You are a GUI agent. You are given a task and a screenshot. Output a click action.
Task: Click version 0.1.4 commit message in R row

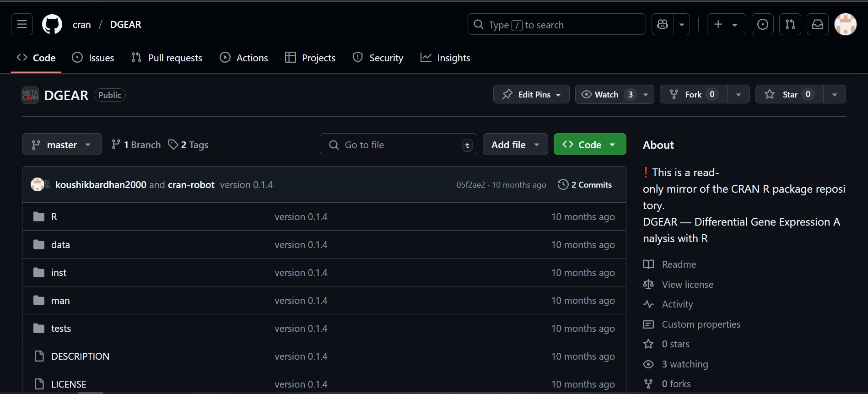pyautogui.click(x=301, y=216)
